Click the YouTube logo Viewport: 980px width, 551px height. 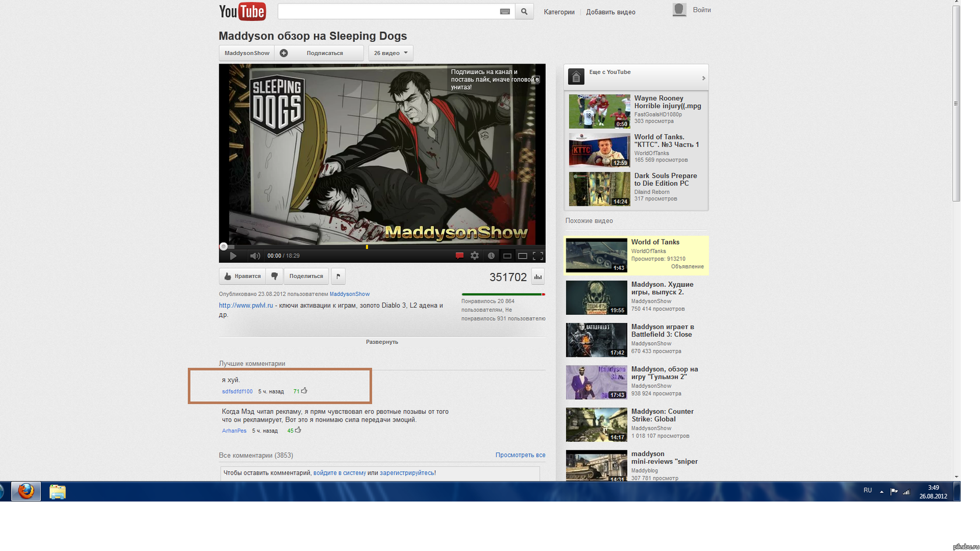pos(242,12)
